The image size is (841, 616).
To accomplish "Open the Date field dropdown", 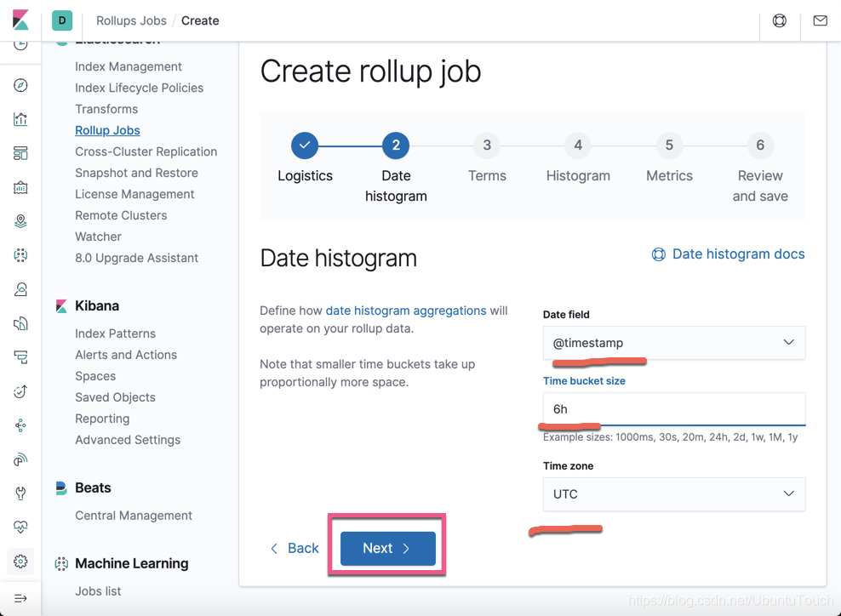I will (673, 343).
